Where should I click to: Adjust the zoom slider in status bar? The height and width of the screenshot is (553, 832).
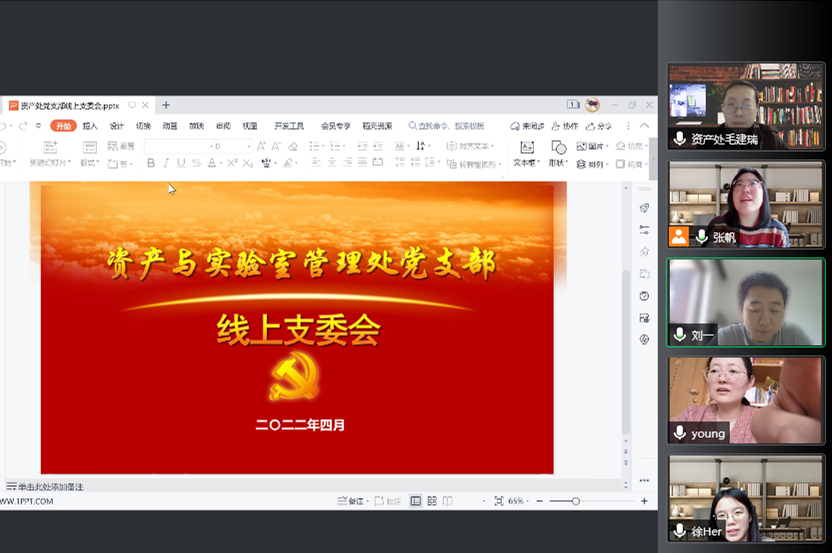pyautogui.click(x=577, y=501)
